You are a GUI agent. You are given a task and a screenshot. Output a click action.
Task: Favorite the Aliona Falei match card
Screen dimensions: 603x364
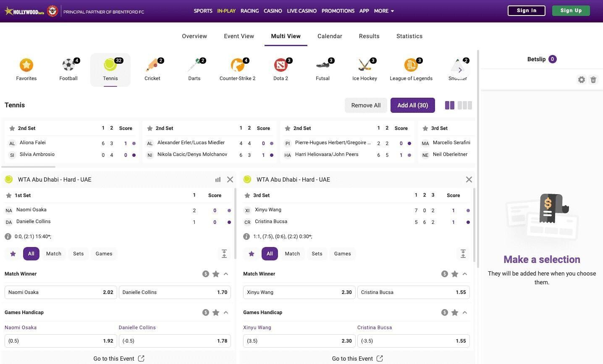click(x=12, y=128)
